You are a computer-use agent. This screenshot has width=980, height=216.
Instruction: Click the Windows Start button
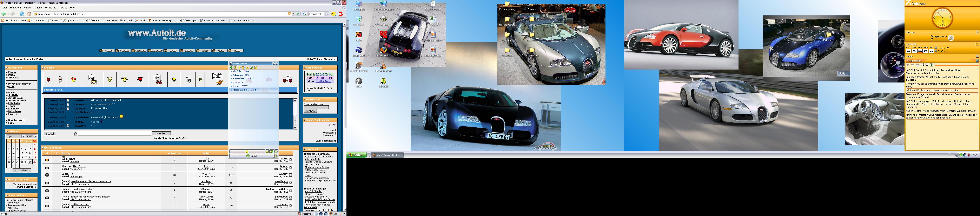[x=357, y=155]
